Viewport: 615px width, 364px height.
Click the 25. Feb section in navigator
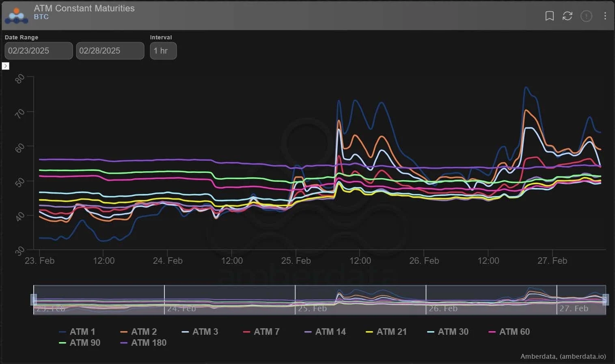point(360,300)
